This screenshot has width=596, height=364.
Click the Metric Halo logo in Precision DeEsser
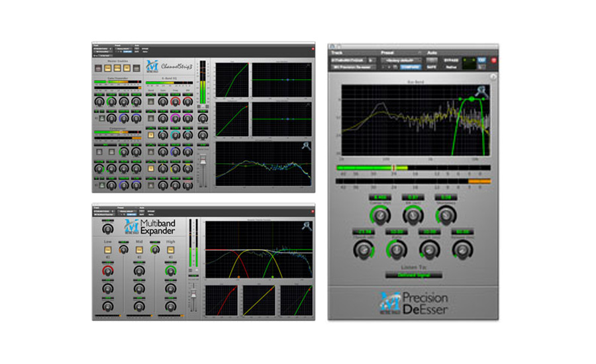click(x=389, y=302)
